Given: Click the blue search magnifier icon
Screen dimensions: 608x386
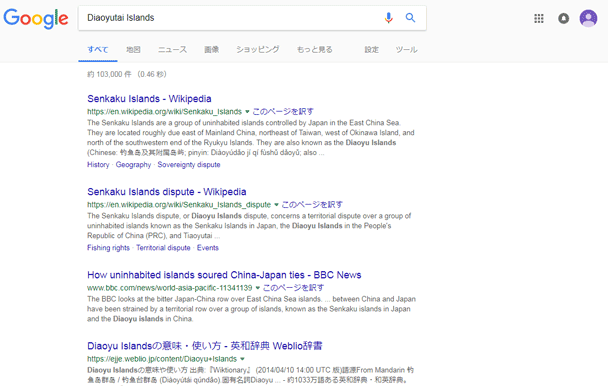Looking at the screenshot, I should coord(410,17).
